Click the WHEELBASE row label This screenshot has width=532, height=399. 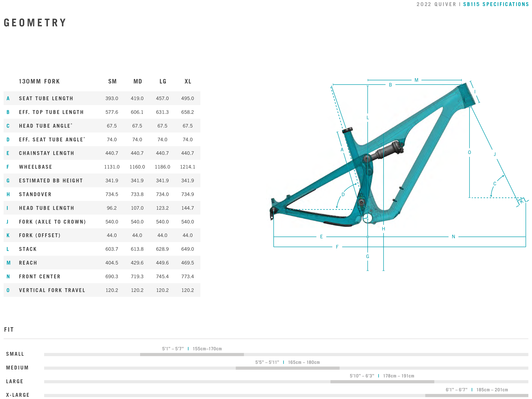tap(36, 167)
